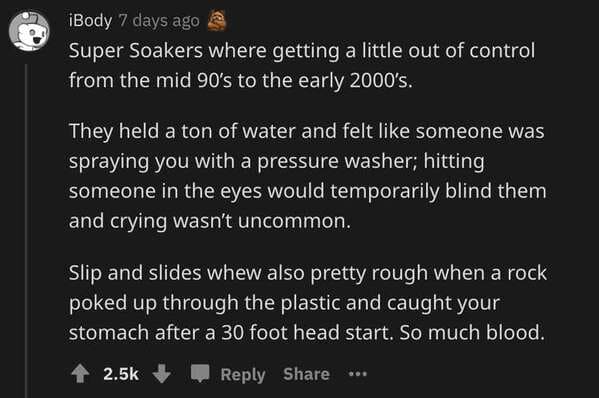The width and height of the screenshot is (599, 398).
Task: Open the iBody username link
Action: click(x=91, y=20)
